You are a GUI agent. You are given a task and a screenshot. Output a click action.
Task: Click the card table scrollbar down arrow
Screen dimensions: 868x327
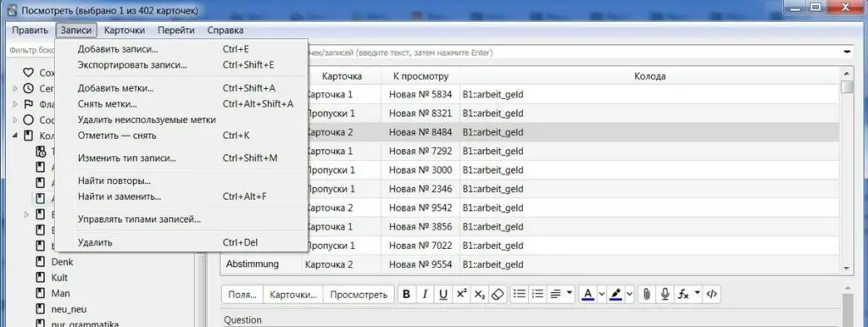click(847, 269)
